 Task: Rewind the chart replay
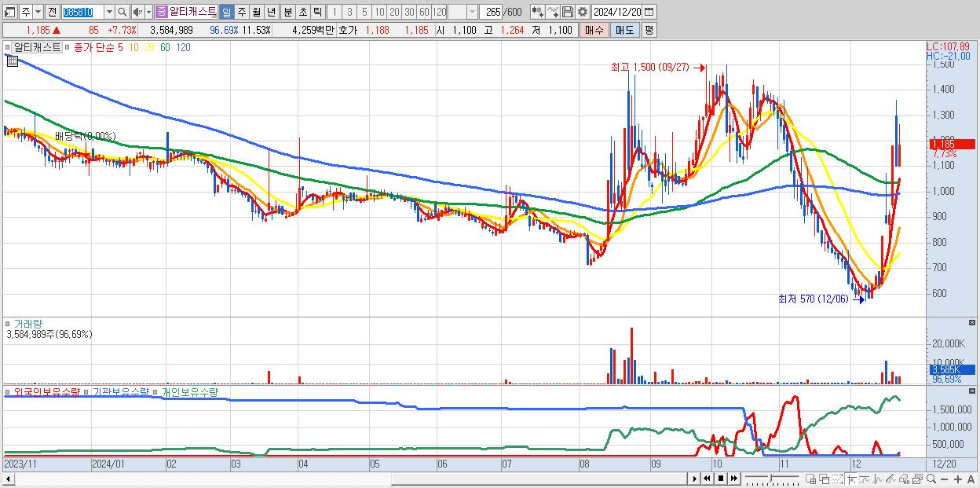[708, 479]
